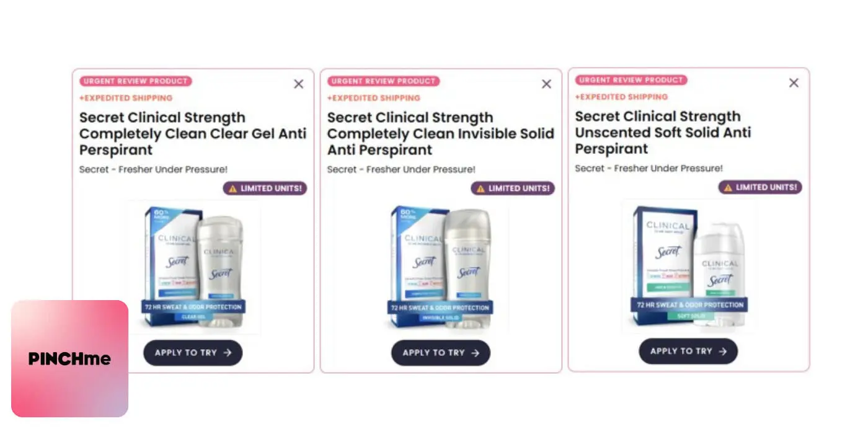Click Urgent Review Product tag on third card
The image size is (868, 434).
tap(631, 80)
